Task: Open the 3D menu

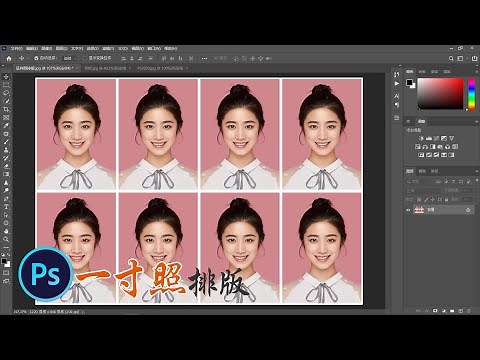Action: coord(123,49)
